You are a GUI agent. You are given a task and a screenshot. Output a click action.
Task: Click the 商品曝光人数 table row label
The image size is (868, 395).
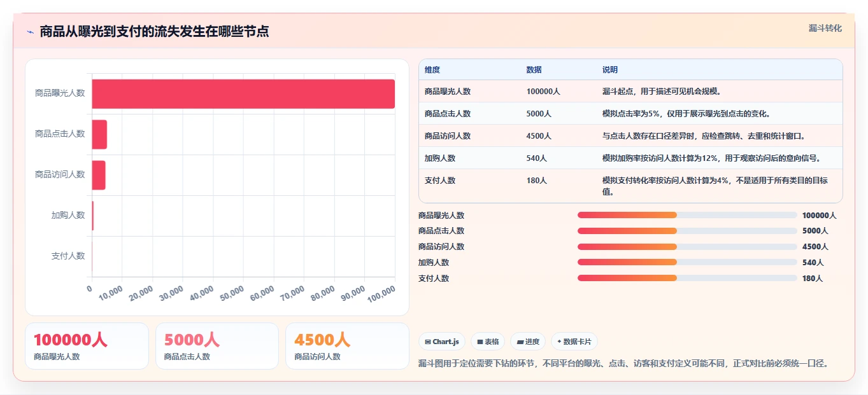pos(448,92)
